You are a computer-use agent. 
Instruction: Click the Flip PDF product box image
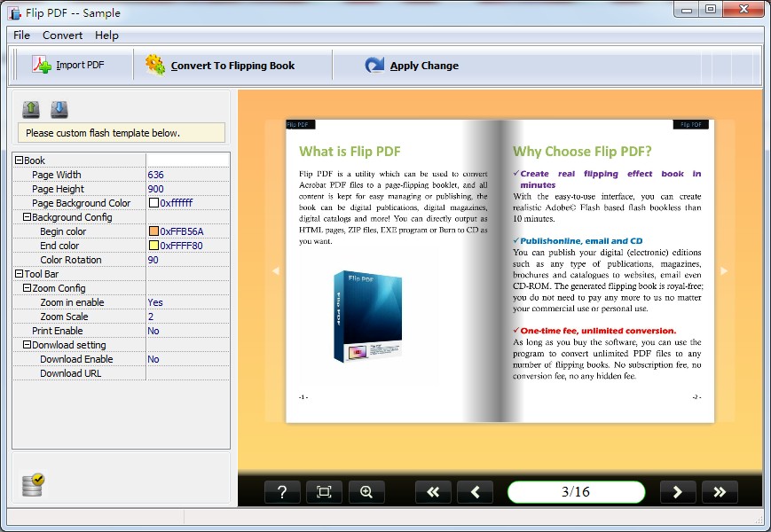[368, 317]
